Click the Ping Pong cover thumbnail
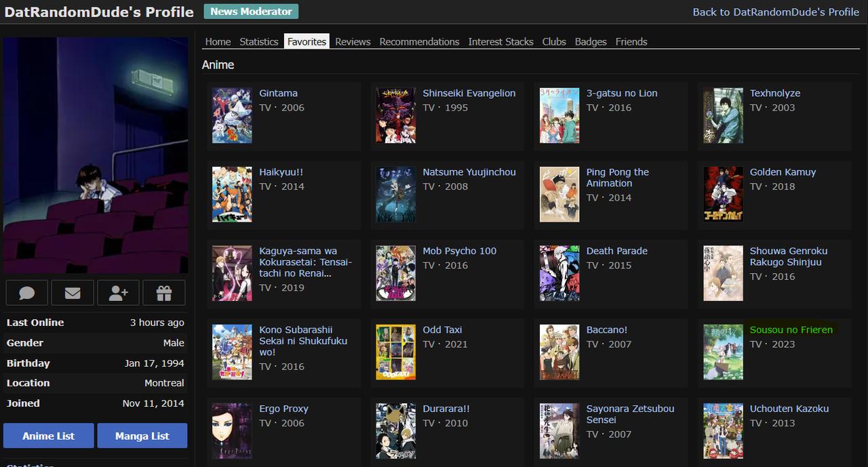This screenshot has height=467, width=868. tap(559, 195)
